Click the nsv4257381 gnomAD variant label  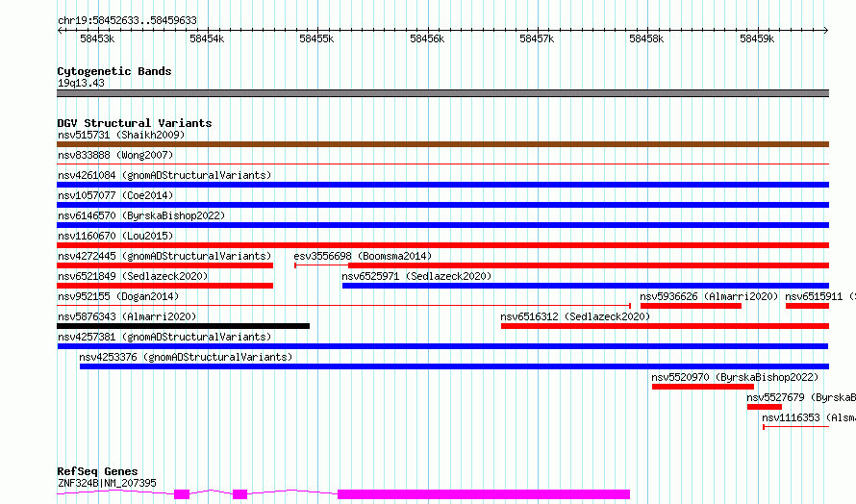(x=164, y=337)
